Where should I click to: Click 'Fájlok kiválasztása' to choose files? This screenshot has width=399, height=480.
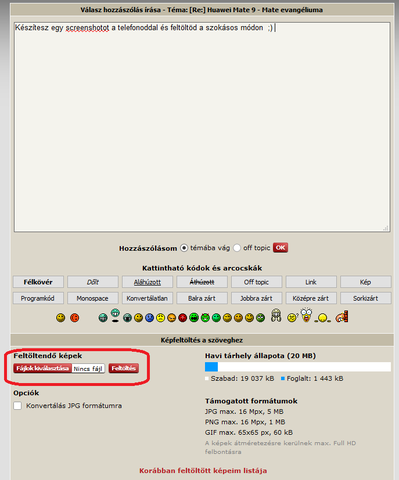pos(42,368)
